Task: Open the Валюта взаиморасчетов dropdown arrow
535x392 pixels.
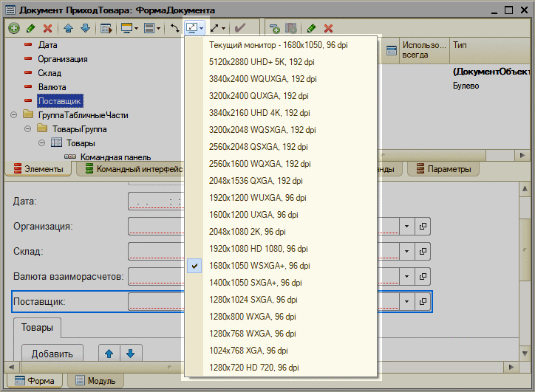Action: point(406,276)
